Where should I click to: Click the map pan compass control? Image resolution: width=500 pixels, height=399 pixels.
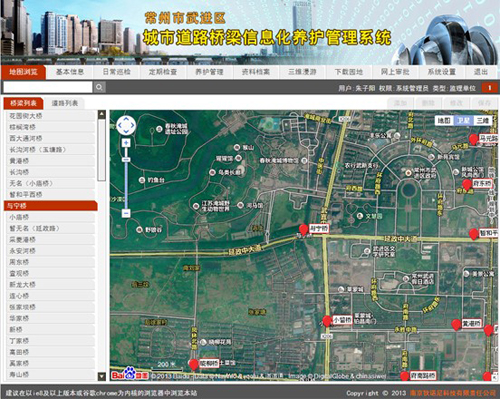pos(126,125)
